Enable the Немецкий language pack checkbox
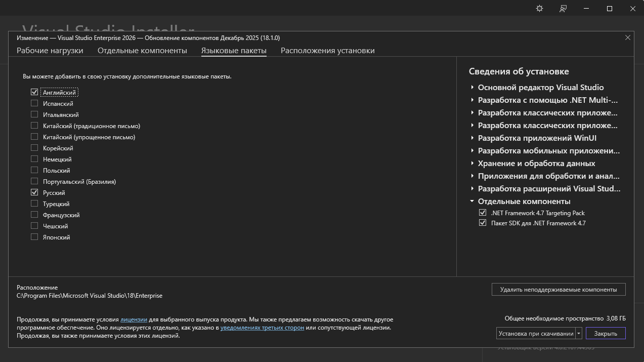Screen dimensions: 644x362 click(x=34, y=159)
